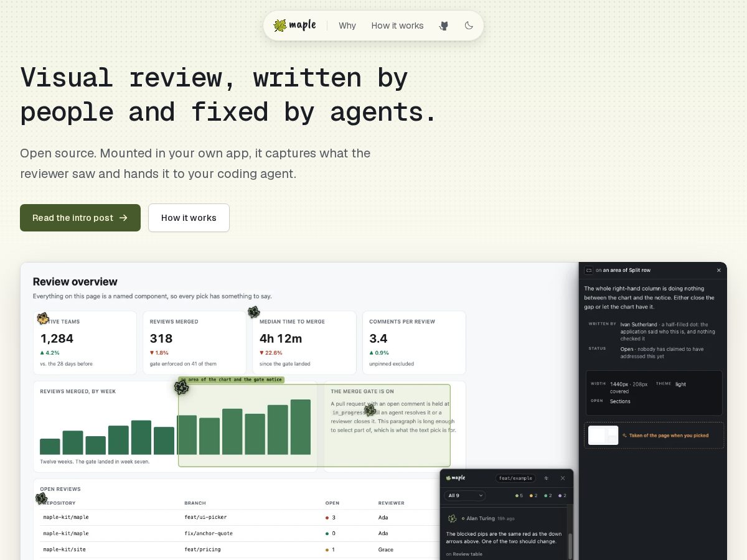Filter by the teal dot count 2
Image resolution: width=747 pixels, height=560 pixels.
tap(548, 496)
